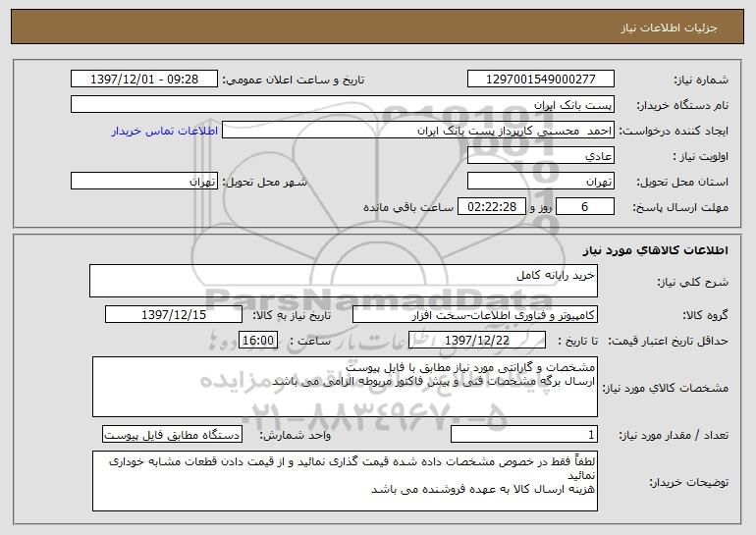
Task: Click the remaining time field 02:22:28
Action: pyautogui.click(x=491, y=206)
